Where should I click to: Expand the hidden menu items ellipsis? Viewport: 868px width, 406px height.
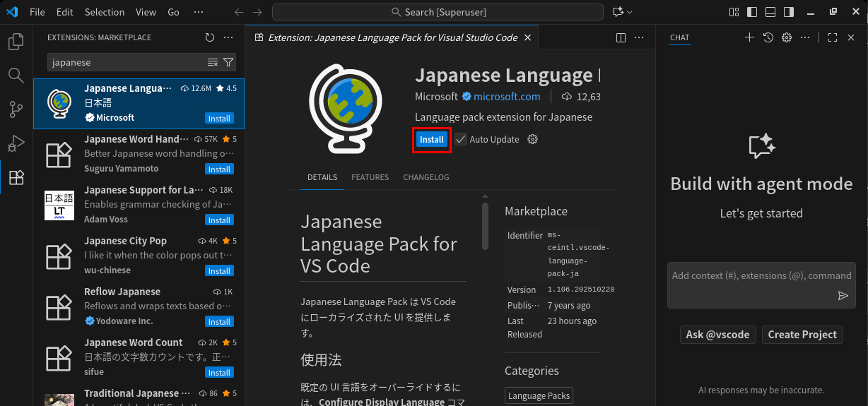[198, 12]
